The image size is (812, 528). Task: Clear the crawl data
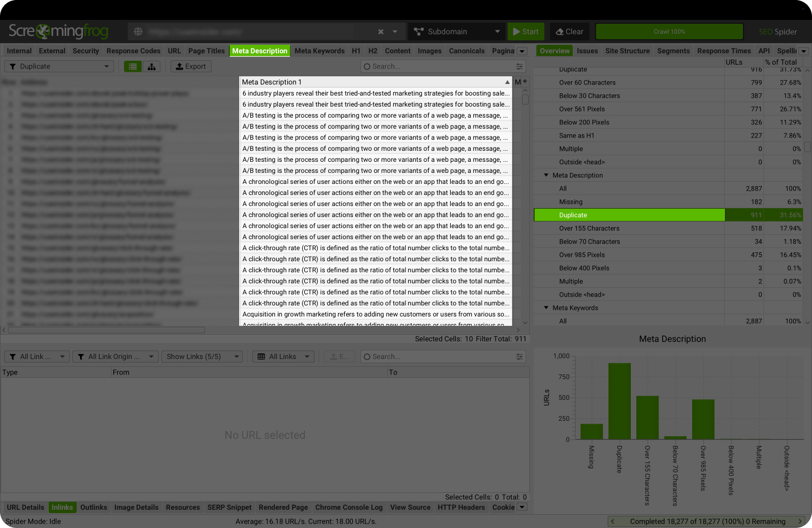point(570,31)
